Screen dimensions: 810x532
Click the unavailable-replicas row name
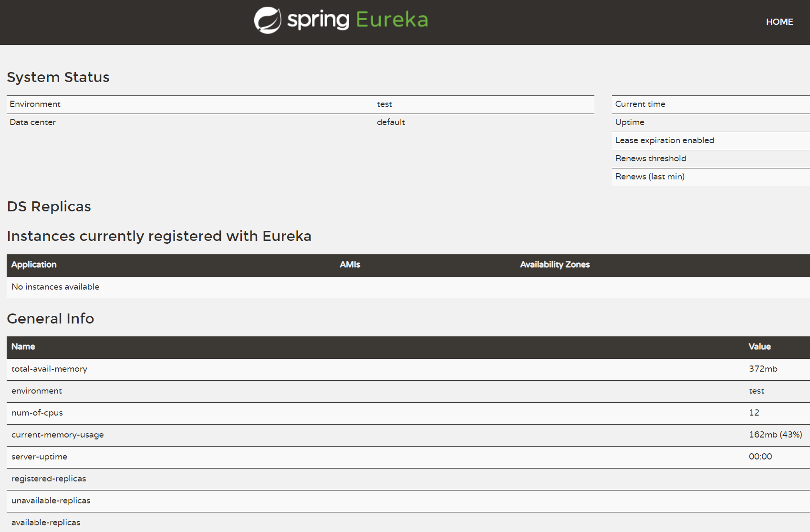51,501
